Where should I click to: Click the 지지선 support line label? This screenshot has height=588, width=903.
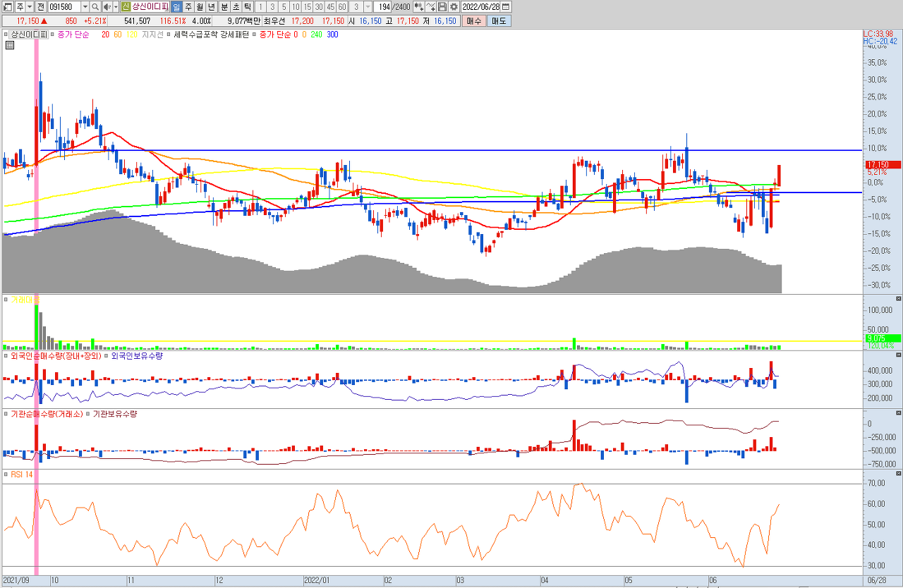[x=152, y=34]
